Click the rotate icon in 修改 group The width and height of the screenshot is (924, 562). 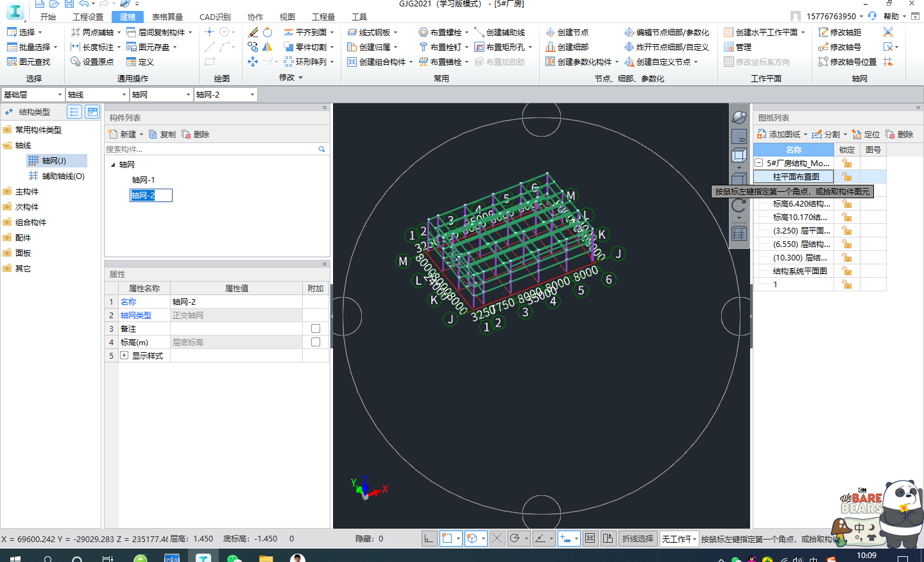[x=268, y=32]
